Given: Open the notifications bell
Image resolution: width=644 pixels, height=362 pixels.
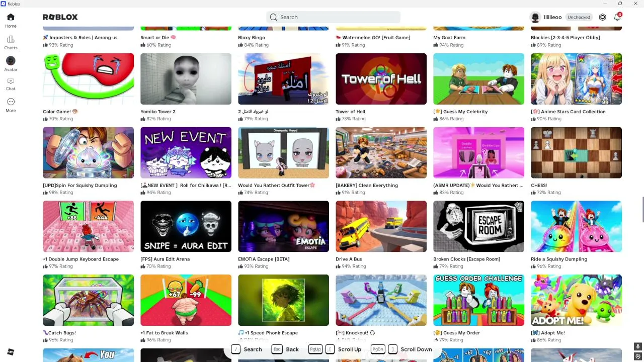Looking at the screenshot, I should pyautogui.click(x=617, y=17).
